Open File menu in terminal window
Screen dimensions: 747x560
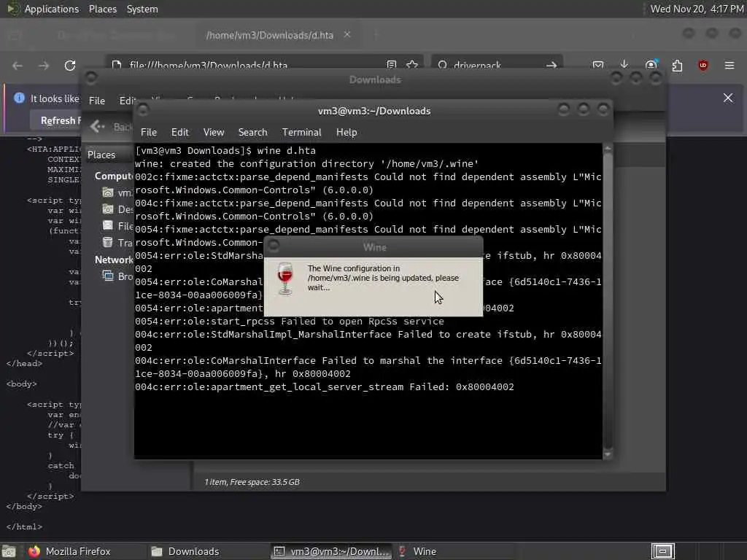149,133
